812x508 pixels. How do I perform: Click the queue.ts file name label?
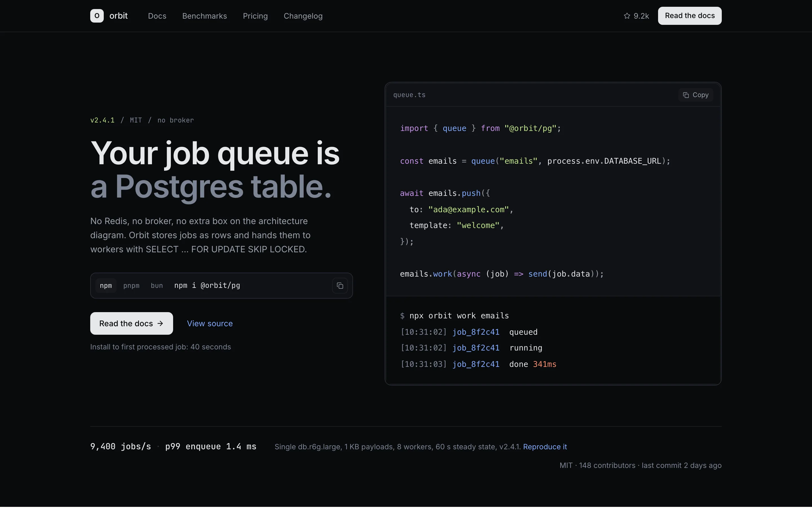(x=409, y=95)
